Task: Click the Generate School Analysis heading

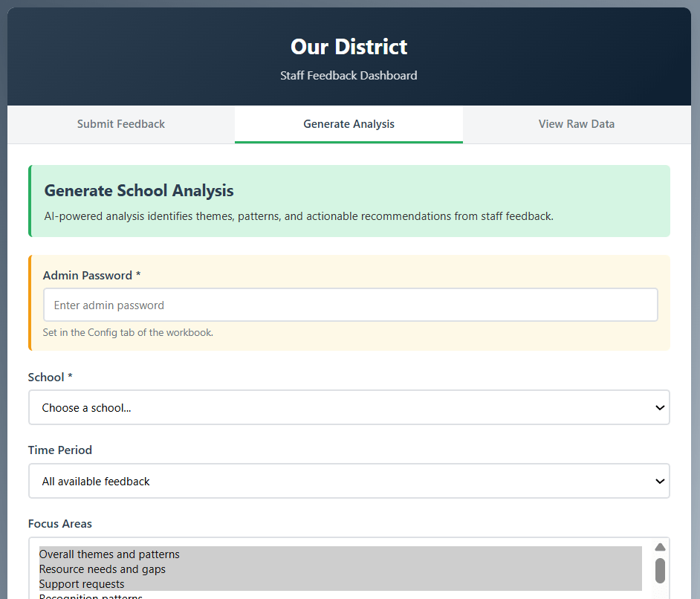Action: coord(139,191)
